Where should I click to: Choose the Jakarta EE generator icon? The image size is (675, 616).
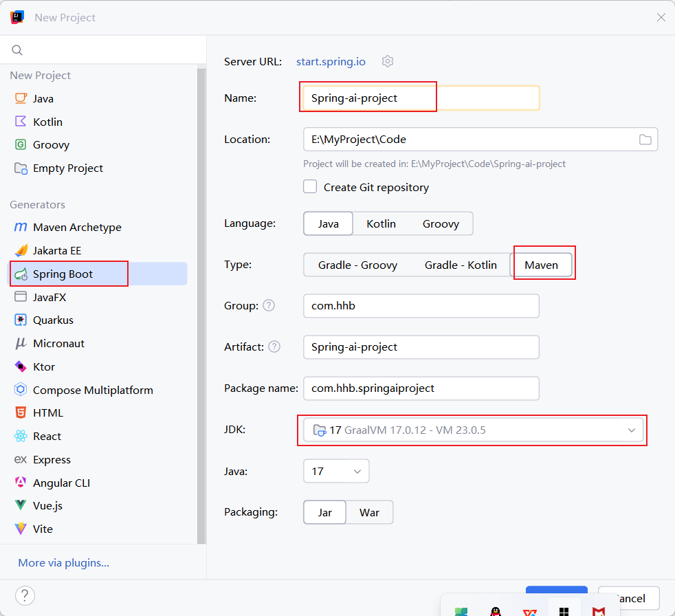point(21,250)
